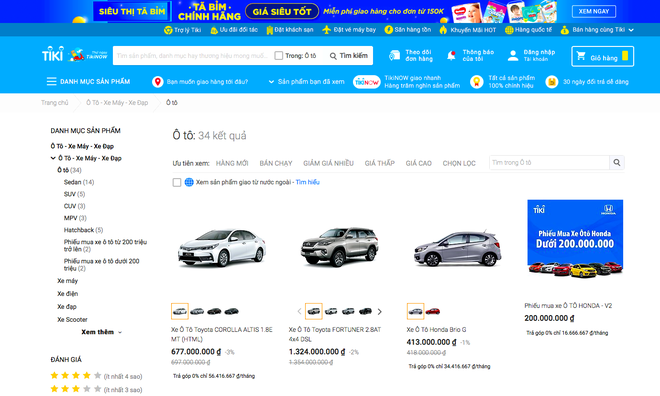
Task: Sort by GIÁ CAO tab
Action: 418,163
